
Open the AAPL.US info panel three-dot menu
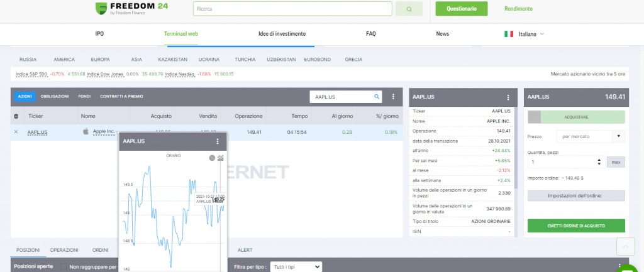508,97
